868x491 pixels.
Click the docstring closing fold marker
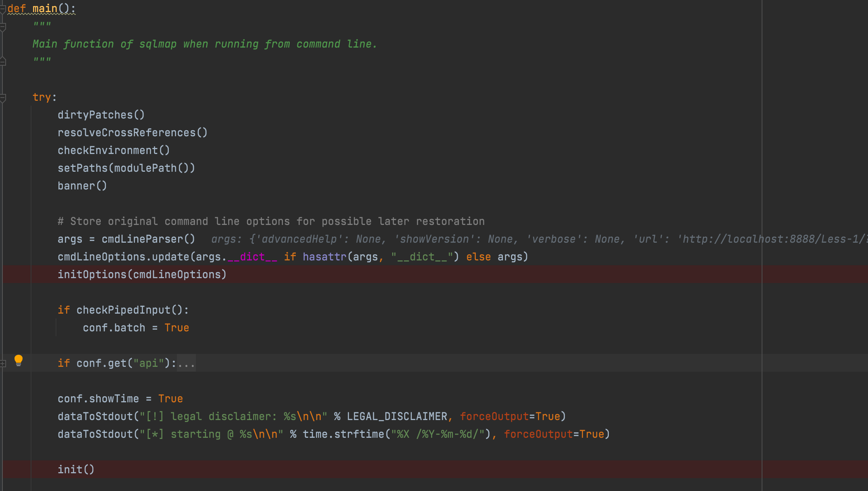pos(3,62)
